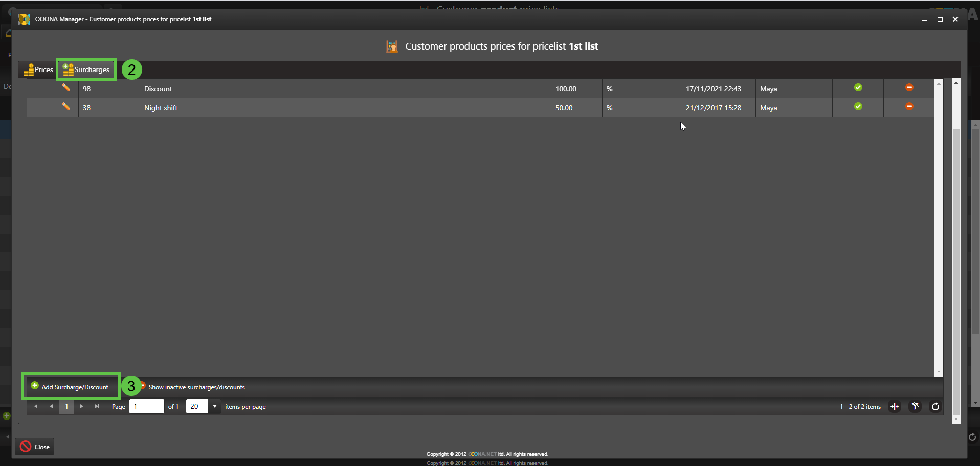This screenshot has width=980, height=466.
Task: Click red remove icon for Night shift row
Action: 909,107
